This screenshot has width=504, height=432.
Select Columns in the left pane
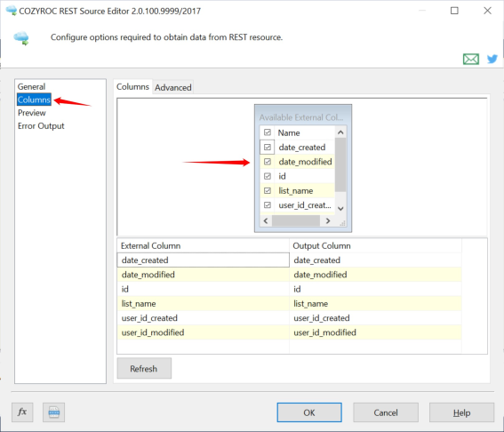[x=34, y=100]
